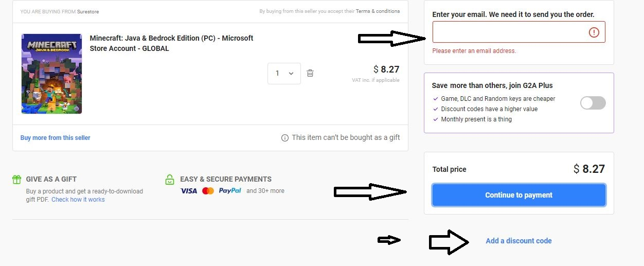Click the Visa payment logo
This screenshot has width=644, height=266.
click(x=189, y=191)
